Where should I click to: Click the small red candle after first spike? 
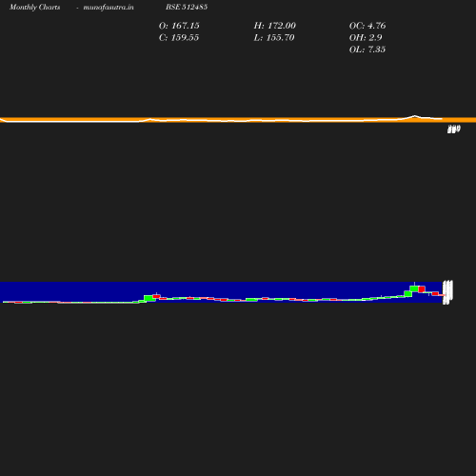pos(156,296)
